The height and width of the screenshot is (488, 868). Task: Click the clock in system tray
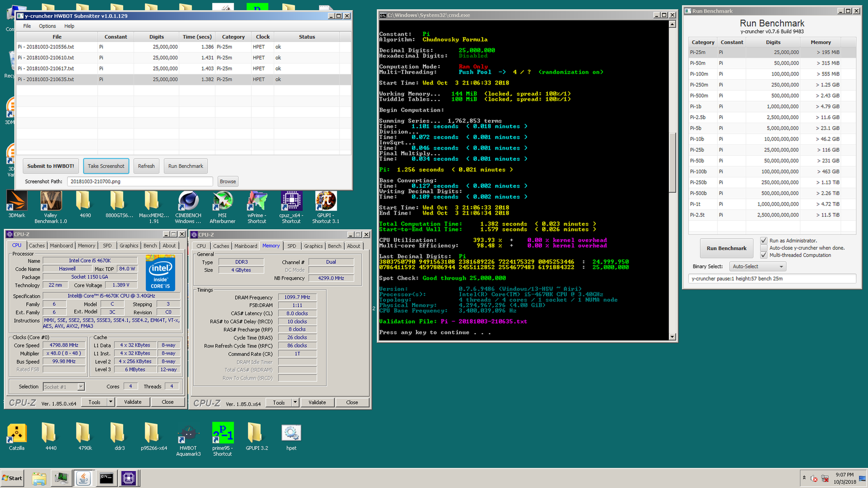coord(844,478)
